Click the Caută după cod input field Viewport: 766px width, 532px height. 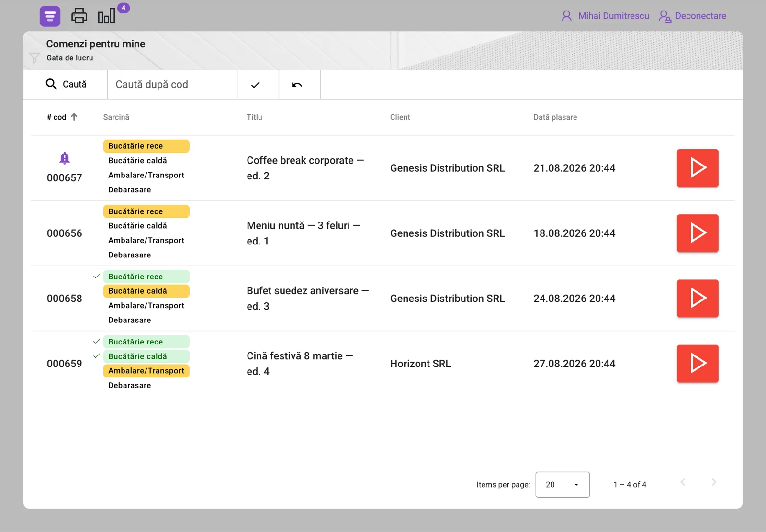(x=172, y=85)
